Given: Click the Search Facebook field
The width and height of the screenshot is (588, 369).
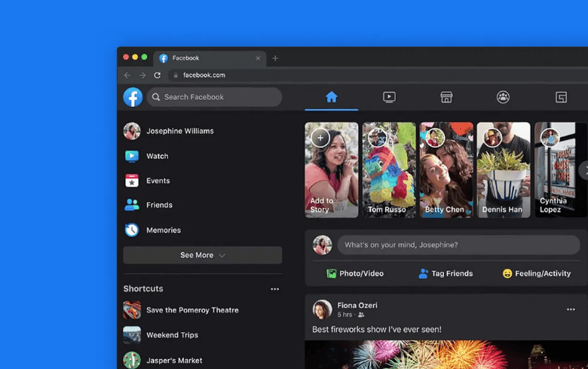Looking at the screenshot, I should pos(215,97).
